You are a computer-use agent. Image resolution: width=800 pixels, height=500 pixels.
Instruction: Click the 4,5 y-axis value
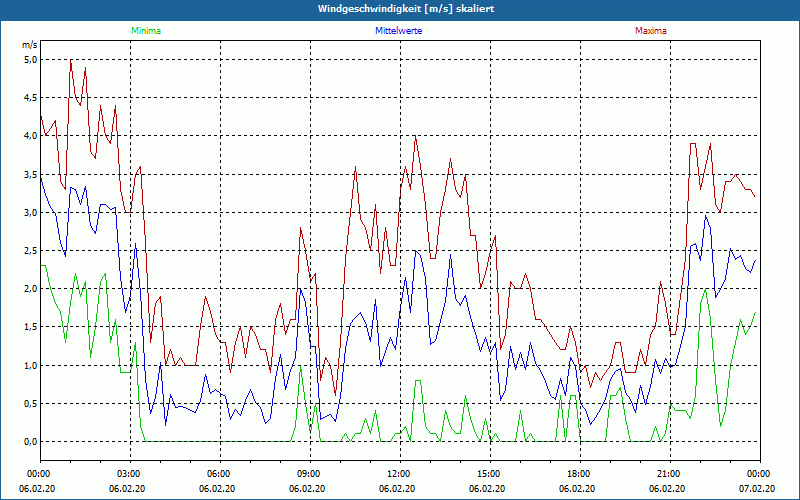pos(31,98)
